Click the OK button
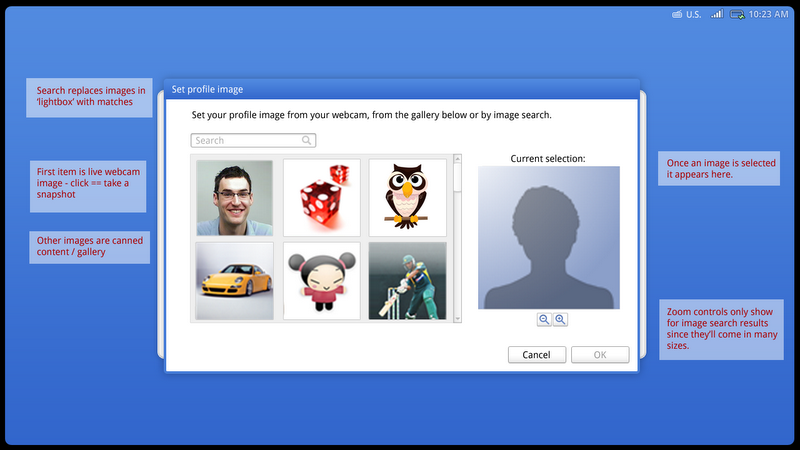800x450 pixels. click(600, 355)
